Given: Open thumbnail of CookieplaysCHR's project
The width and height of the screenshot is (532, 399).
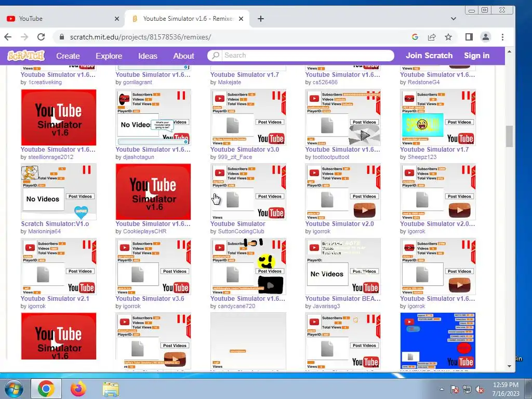Looking at the screenshot, I should pyautogui.click(x=153, y=192).
